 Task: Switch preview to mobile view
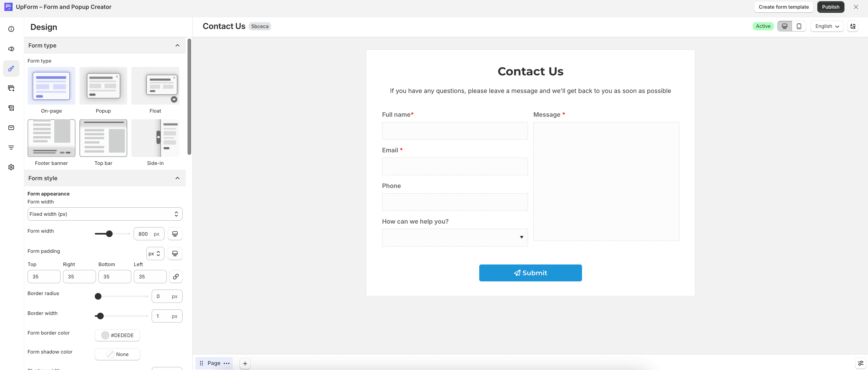[x=799, y=26]
